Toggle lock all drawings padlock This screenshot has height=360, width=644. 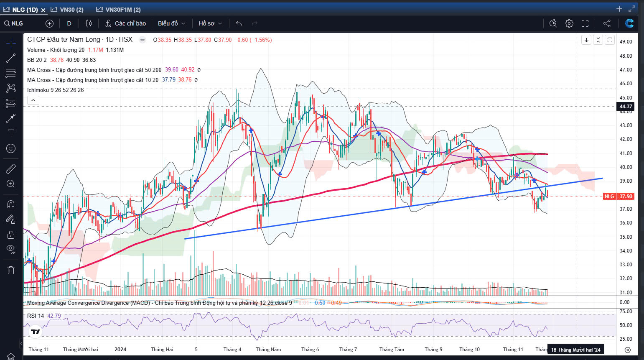pyautogui.click(x=11, y=234)
